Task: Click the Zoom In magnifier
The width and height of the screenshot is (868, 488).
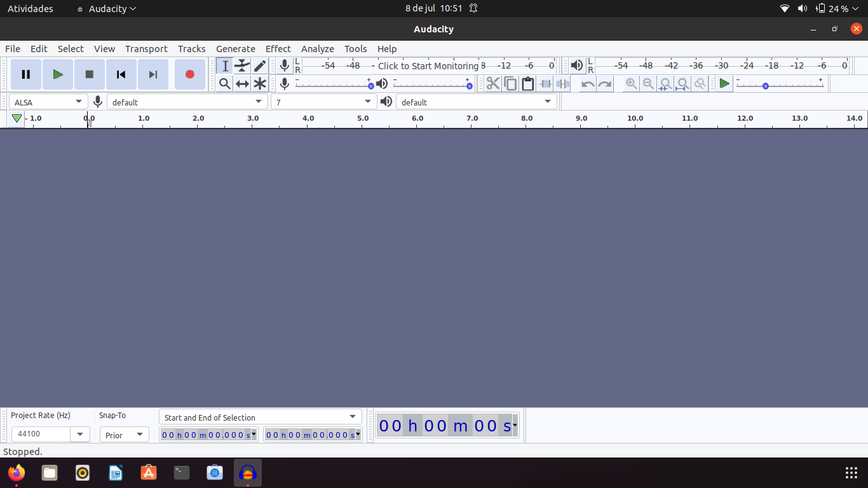Action: coord(631,83)
